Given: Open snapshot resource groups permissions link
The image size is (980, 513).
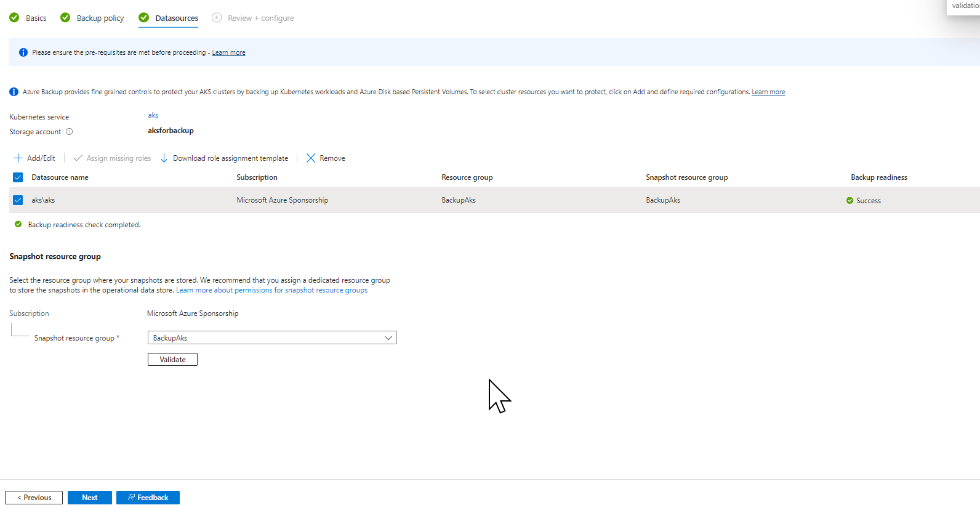Looking at the screenshot, I should (x=272, y=290).
